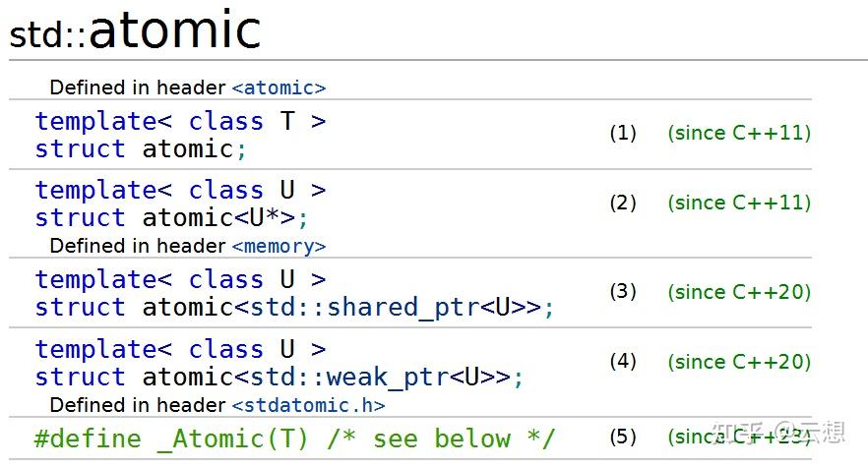Open the <memory> header link
The image size is (868, 467).
click(x=279, y=246)
